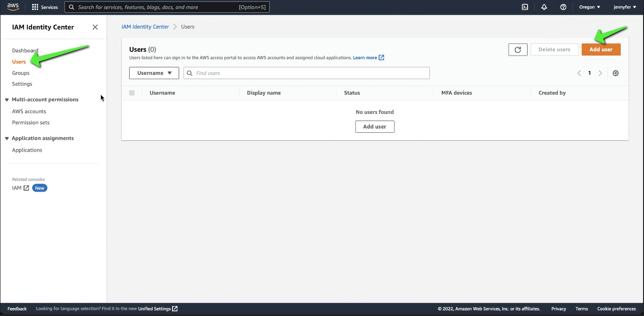Open the help question mark menu

pos(563,7)
